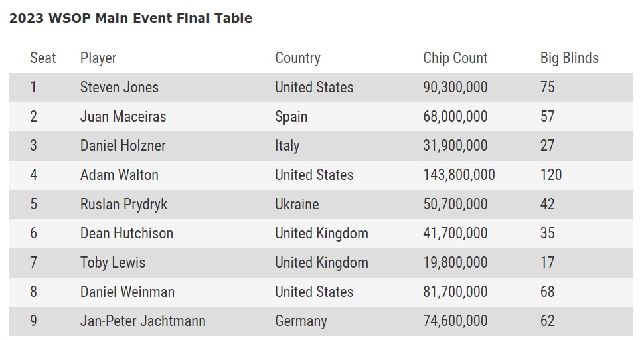
Task: Click the Country column header
Action: (x=297, y=58)
